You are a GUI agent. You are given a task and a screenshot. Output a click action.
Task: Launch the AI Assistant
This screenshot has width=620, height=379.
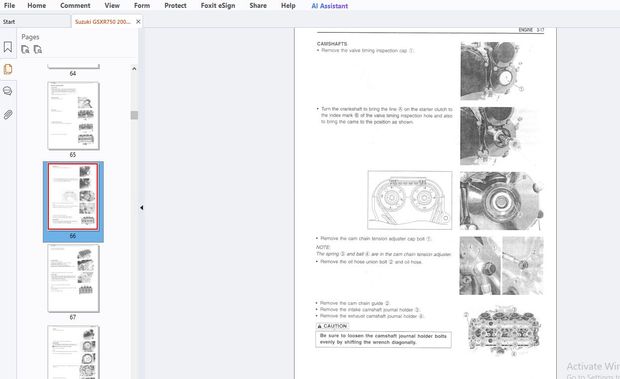click(x=330, y=6)
